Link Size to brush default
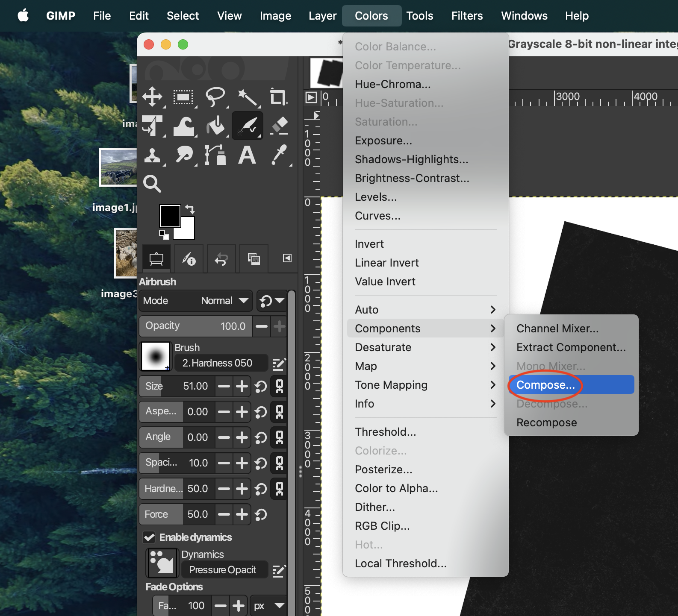This screenshot has width=678, height=616. click(280, 386)
